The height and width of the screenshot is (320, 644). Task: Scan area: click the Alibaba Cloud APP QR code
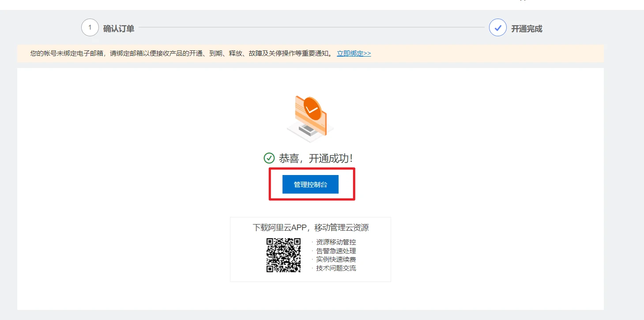point(284,255)
